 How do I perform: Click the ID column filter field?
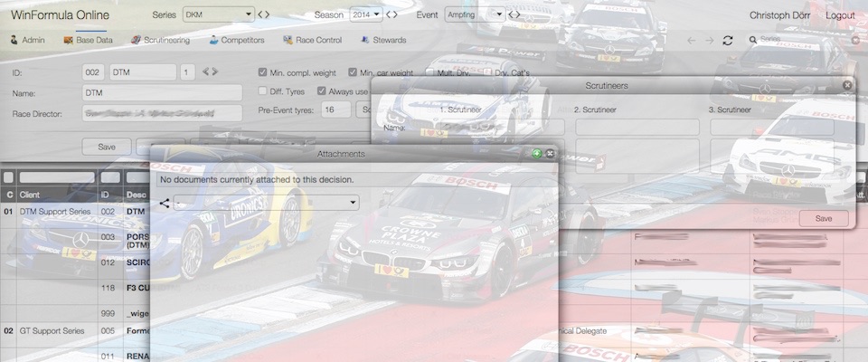(110, 177)
